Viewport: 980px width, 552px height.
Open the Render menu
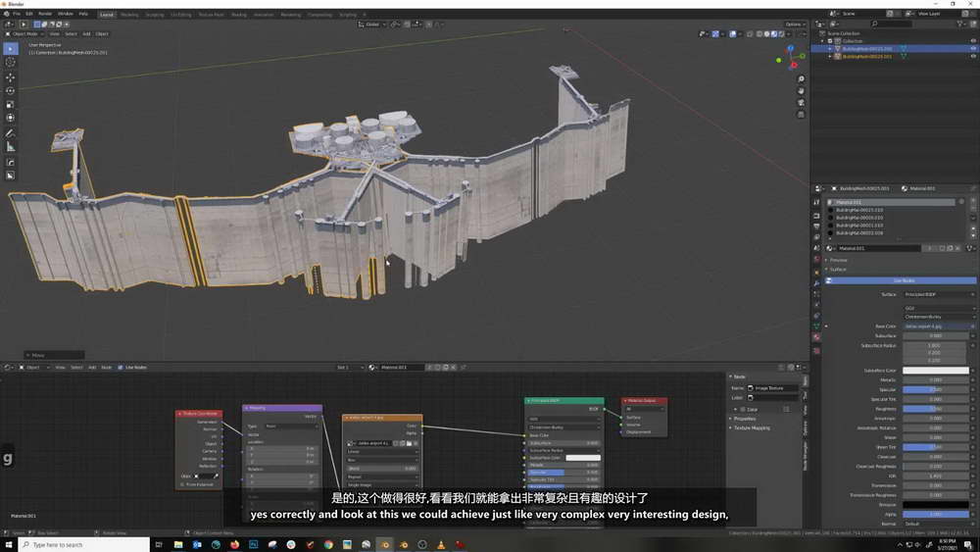pyautogui.click(x=45, y=14)
